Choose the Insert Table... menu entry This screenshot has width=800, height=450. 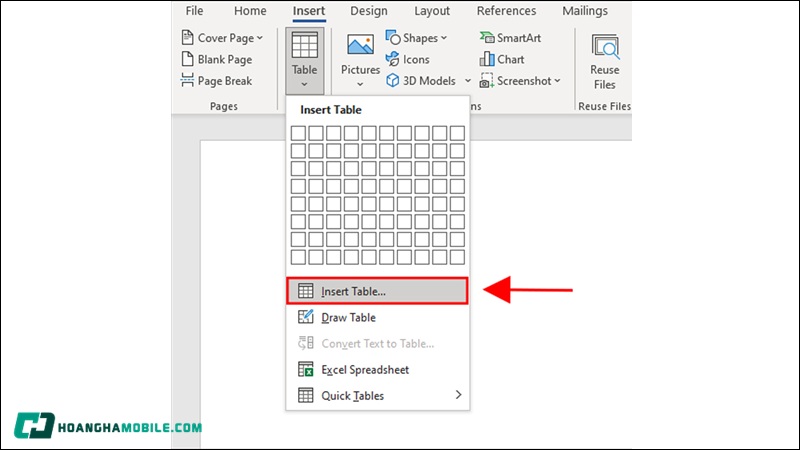[377, 291]
